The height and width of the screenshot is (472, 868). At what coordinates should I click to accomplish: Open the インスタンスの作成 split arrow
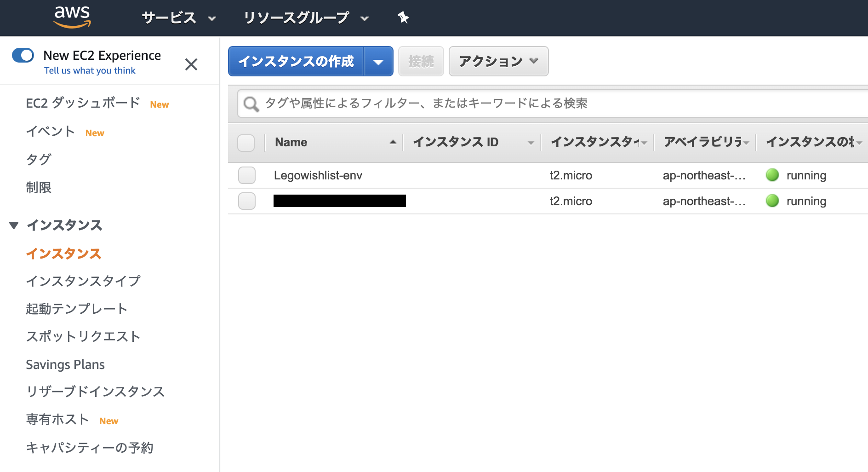point(378,62)
